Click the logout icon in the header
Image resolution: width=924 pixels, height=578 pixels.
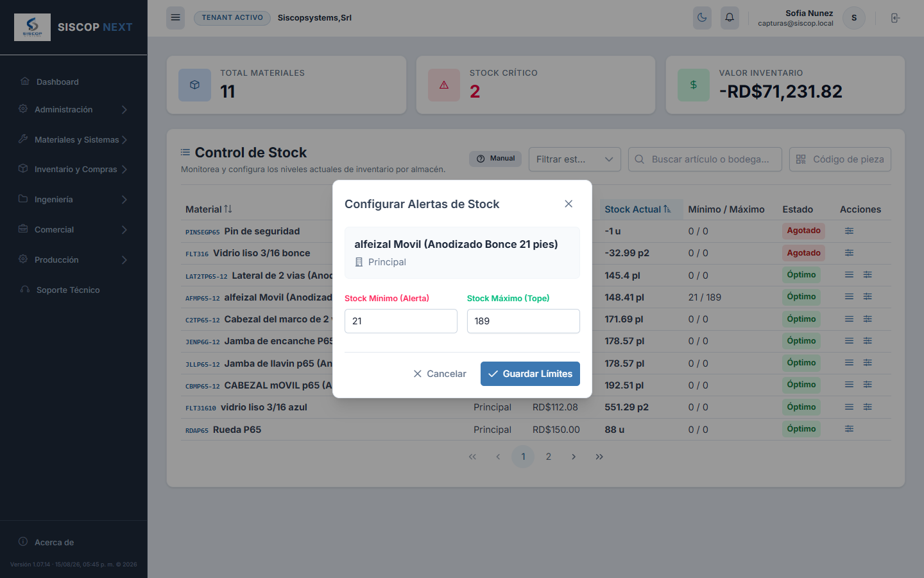(x=895, y=18)
